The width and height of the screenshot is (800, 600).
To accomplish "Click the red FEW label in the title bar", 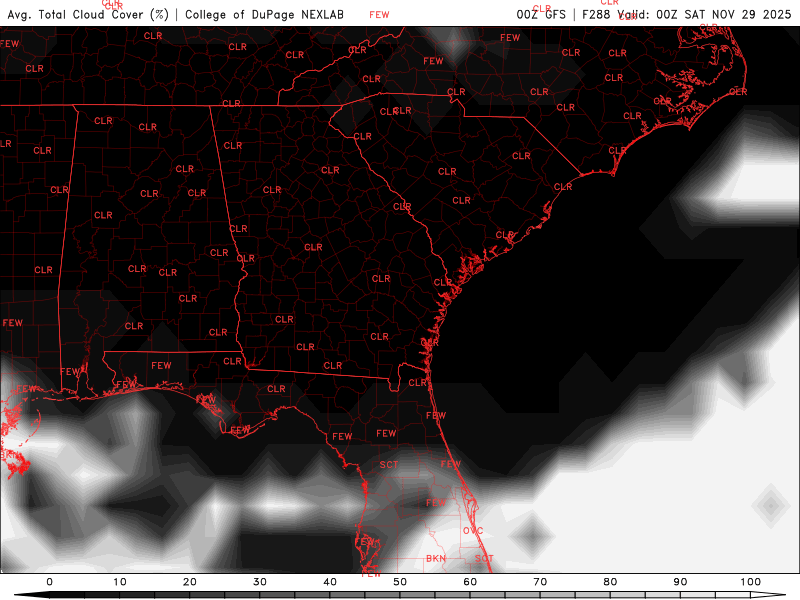I will 379,15.
